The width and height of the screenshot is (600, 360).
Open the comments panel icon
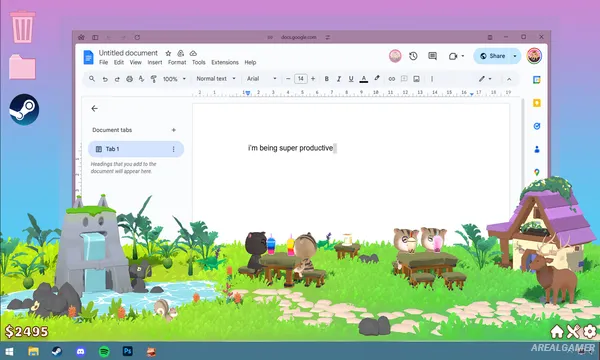[432, 56]
